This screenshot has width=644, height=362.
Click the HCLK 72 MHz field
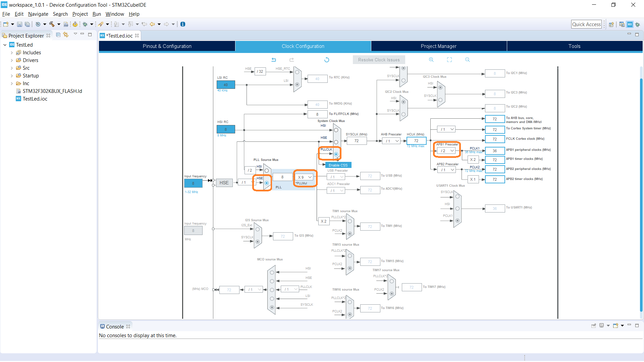pyautogui.click(x=416, y=141)
